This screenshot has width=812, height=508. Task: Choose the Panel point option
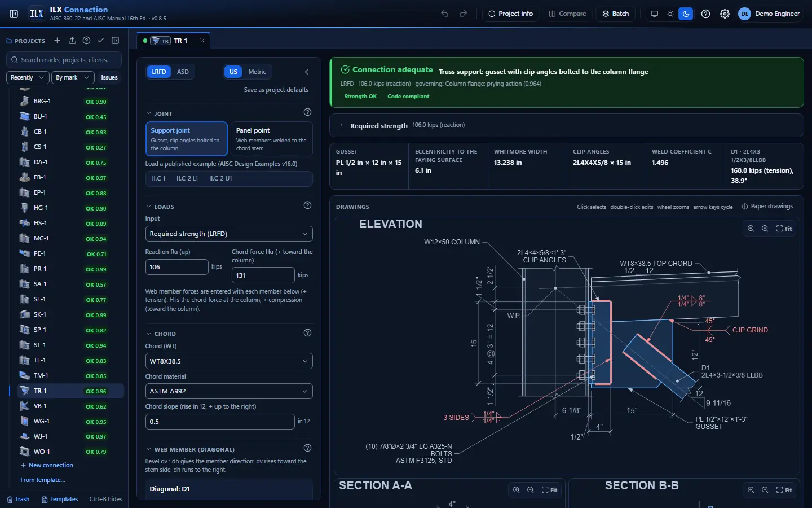point(272,139)
